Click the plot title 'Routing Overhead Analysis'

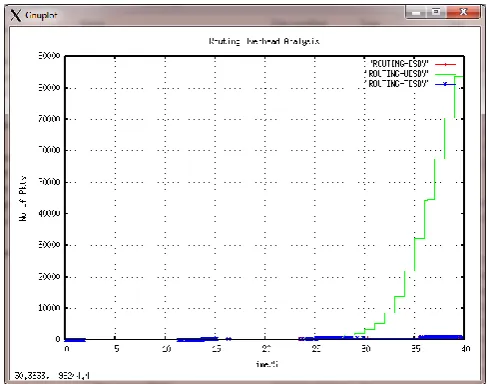click(x=264, y=41)
